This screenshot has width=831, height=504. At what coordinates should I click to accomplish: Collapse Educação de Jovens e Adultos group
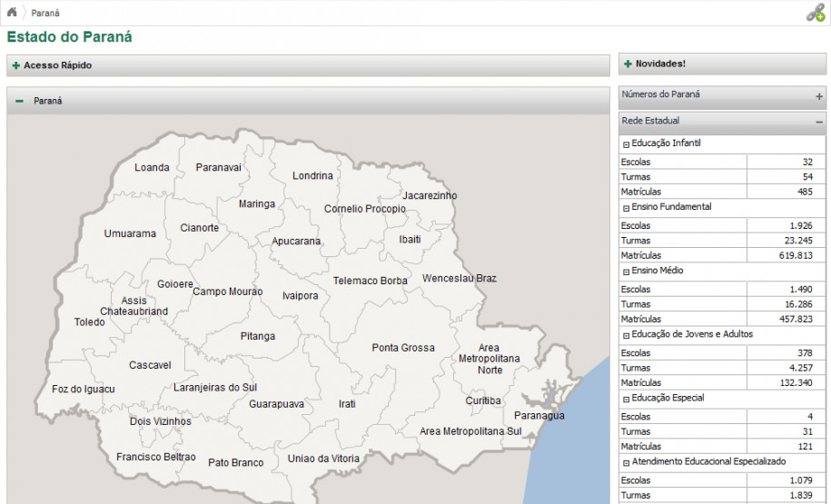pyautogui.click(x=626, y=335)
